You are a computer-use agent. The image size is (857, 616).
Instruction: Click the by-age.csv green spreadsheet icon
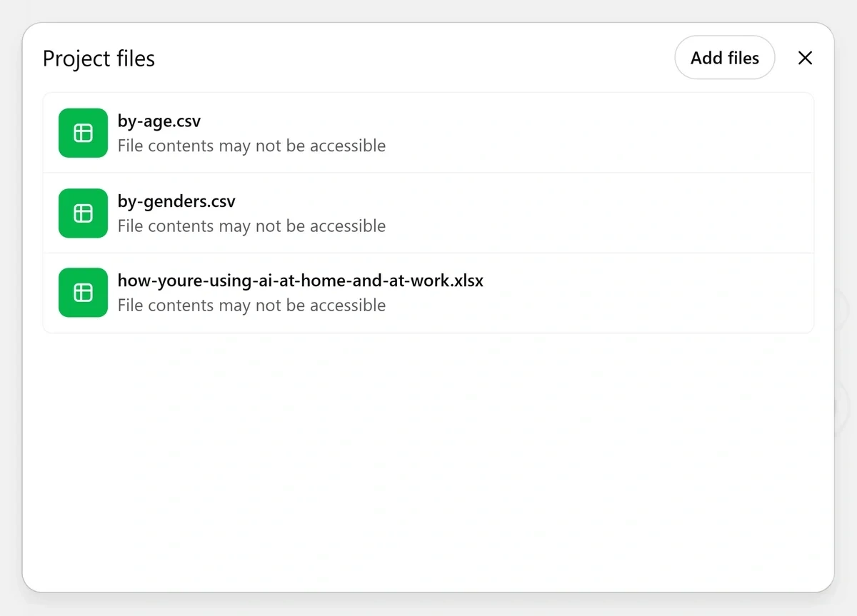click(x=83, y=133)
